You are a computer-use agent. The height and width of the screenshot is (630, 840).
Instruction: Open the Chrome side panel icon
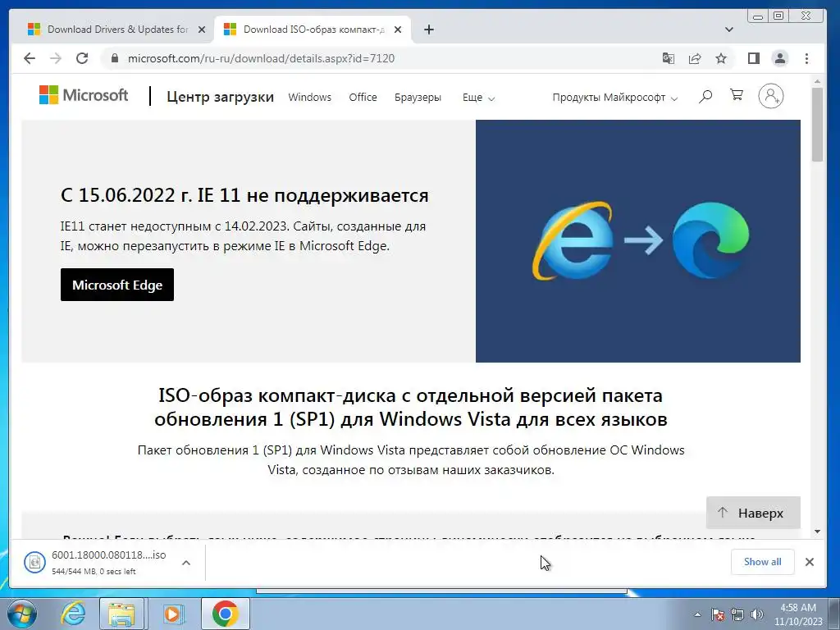point(754,58)
